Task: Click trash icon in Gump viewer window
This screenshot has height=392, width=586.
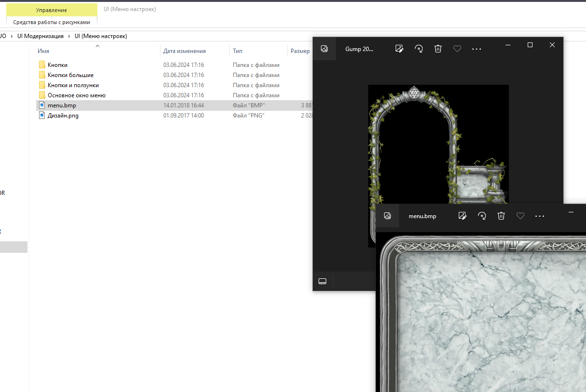Action: (438, 49)
